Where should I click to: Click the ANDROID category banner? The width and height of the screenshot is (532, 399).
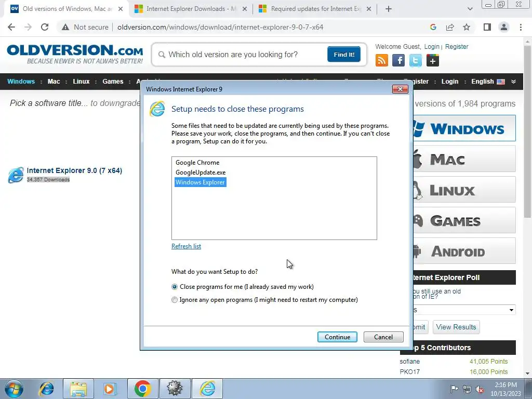pyautogui.click(x=464, y=251)
